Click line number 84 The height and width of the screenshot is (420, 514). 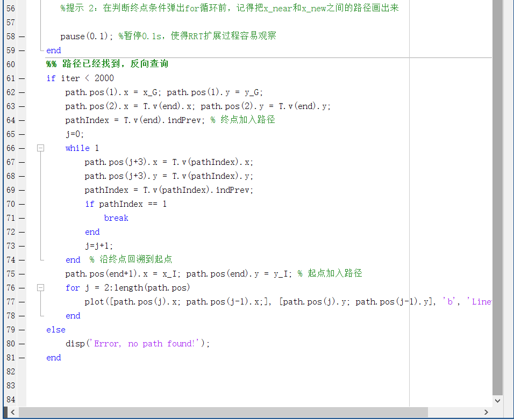[11, 400]
